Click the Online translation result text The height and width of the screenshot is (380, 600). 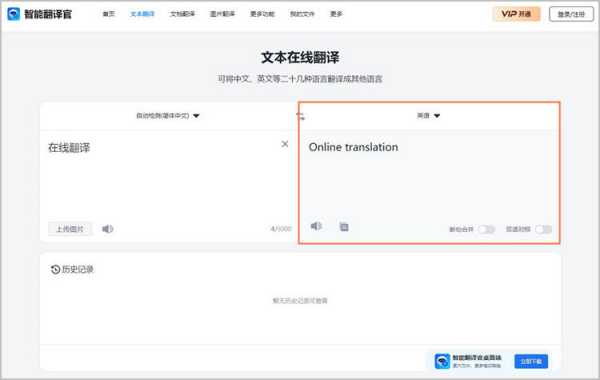point(353,147)
